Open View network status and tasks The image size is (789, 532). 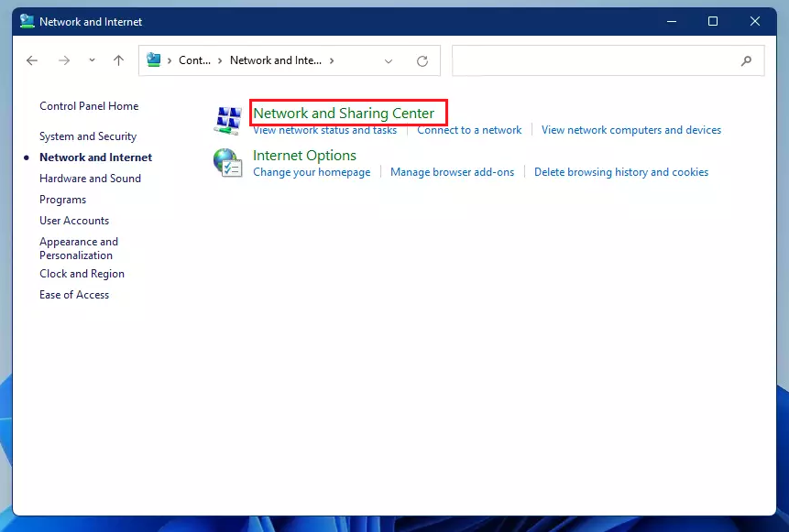click(324, 130)
